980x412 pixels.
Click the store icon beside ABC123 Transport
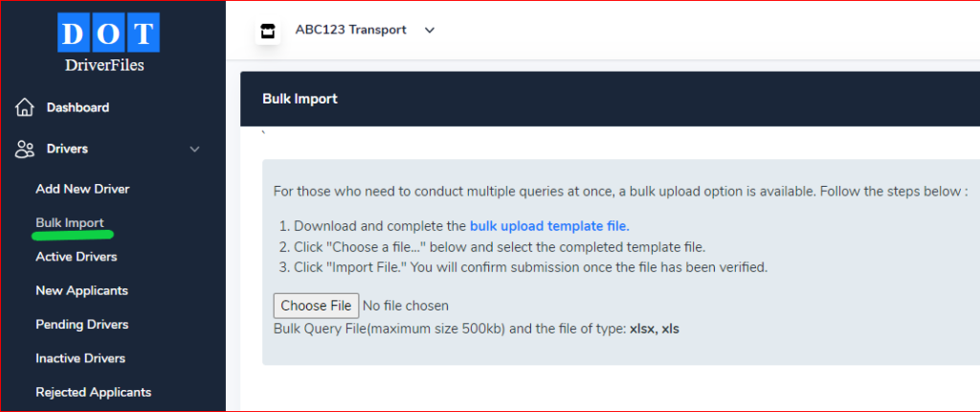268,31
